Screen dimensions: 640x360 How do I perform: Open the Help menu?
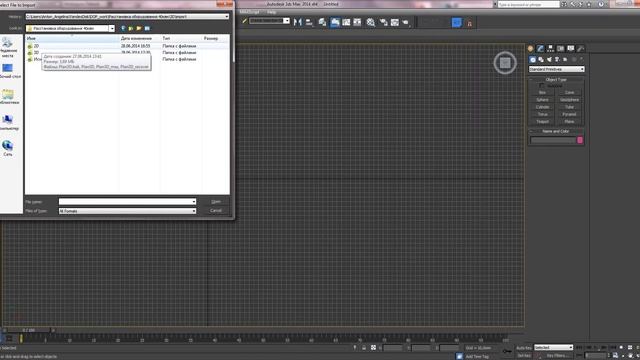click(x=271, y=12)
